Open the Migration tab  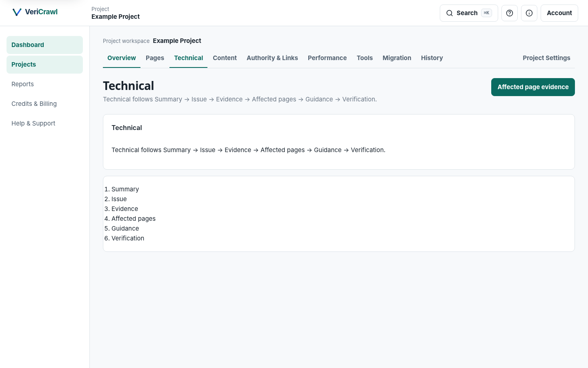pyautogui.click(x=397, y=58)
